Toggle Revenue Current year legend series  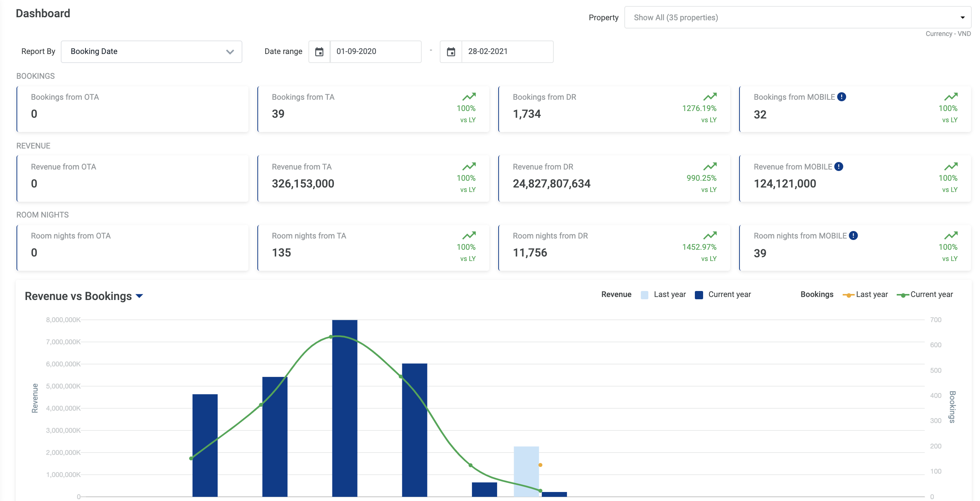coord(722,295)
